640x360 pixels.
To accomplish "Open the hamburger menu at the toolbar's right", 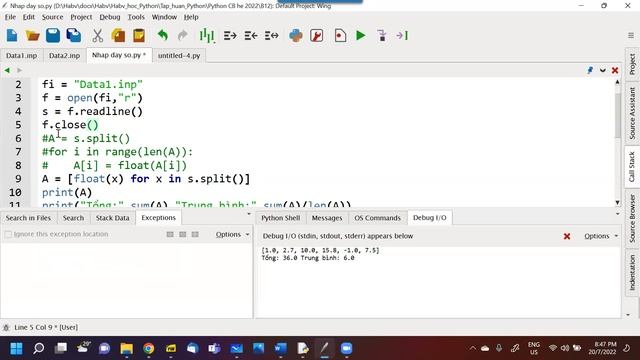I will 631,36.
